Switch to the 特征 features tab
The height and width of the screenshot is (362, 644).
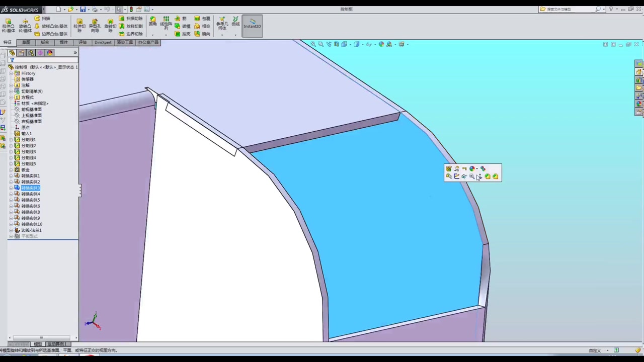(8, 42)
